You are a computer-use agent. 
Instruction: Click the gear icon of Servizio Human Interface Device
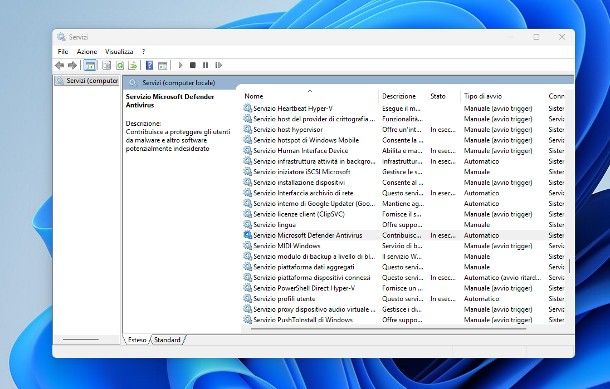point(247,150)
